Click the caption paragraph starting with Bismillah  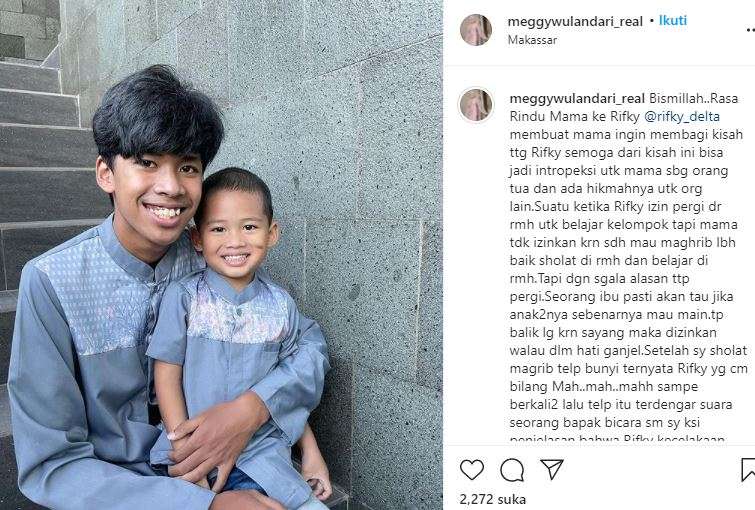coord(628,267)
